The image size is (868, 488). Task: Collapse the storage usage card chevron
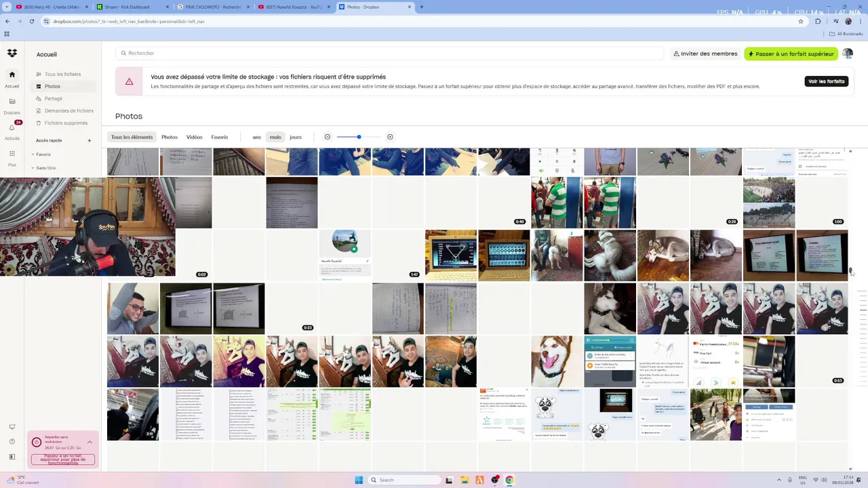tap(90, 442)
